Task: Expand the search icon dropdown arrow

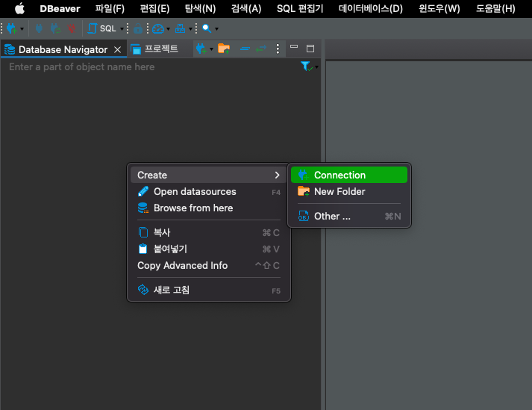Action: 216,29
